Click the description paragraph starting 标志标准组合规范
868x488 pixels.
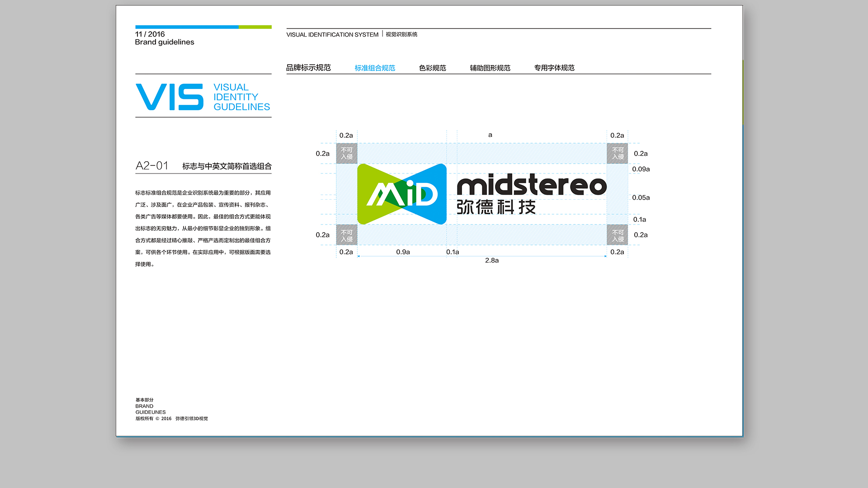coord(203,229)
